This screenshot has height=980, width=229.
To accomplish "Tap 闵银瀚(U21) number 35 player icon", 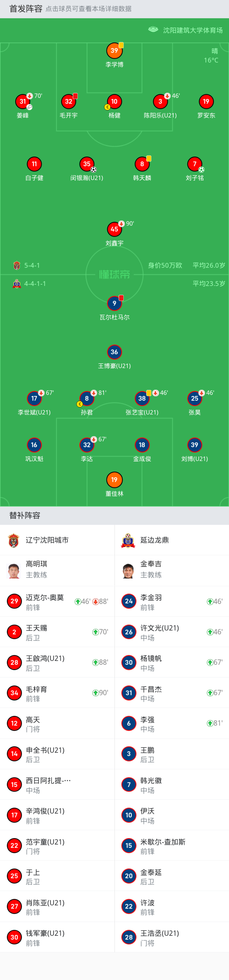I will 87,164.
